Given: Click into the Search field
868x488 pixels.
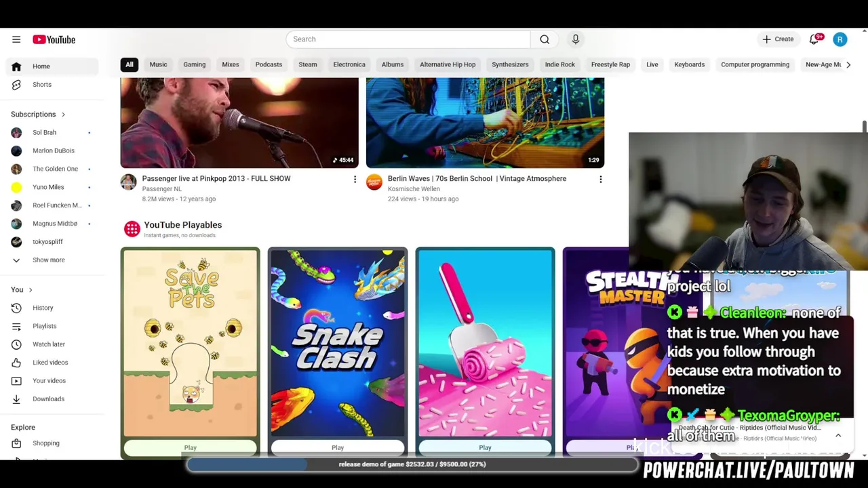Looking at the screenshot, I should click(408, 39).
